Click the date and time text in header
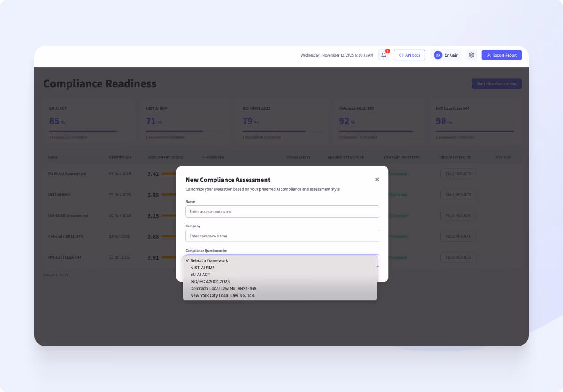This screenshot has height=392, width=563. pyautogui.click(x=337, y=55)
